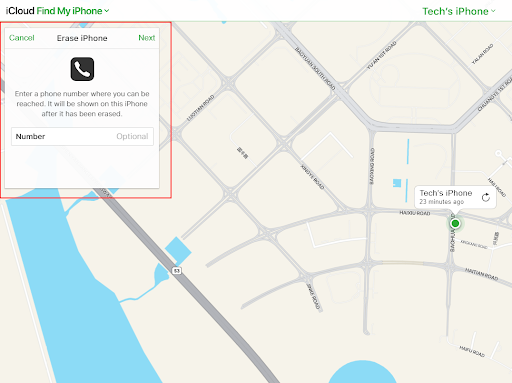
Task: Select the green device location dot
Action: click(455, 223)
